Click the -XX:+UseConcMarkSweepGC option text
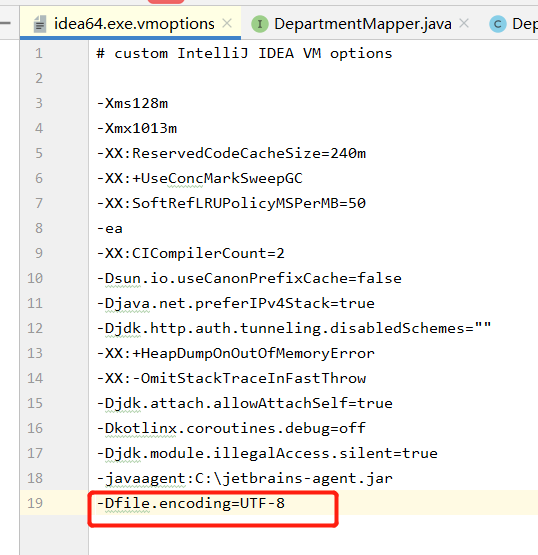The width and height of the screenshot is (538, 555). 200,178
